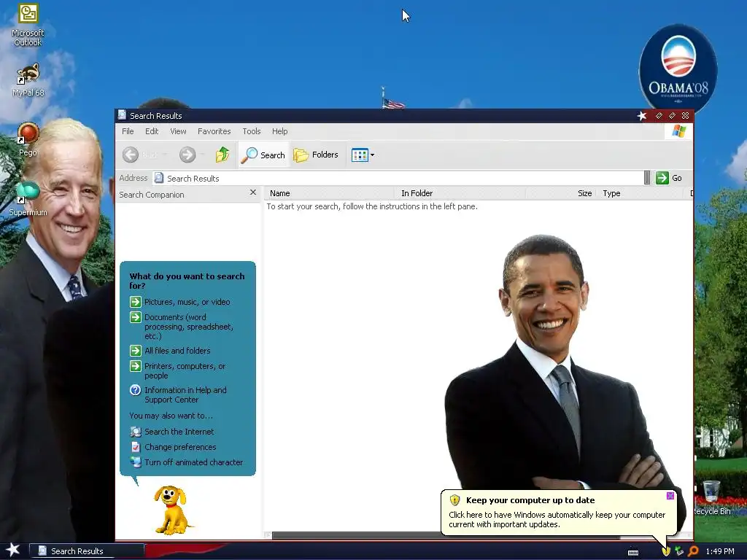Open the Forward history dropdown arrow

[x=203, y=155]
